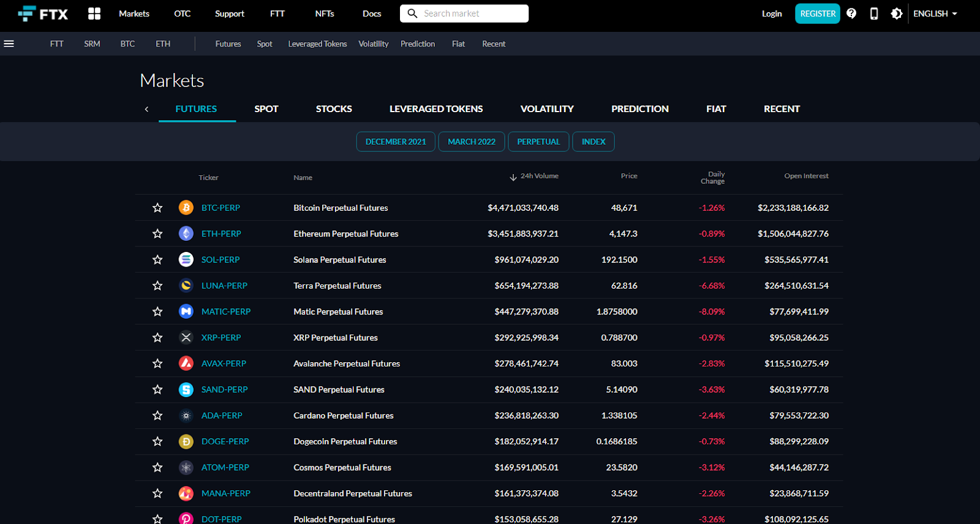Click the XRP coin icon
The width and height of the screenshot is (980, 524).
[x=186, y=338]
